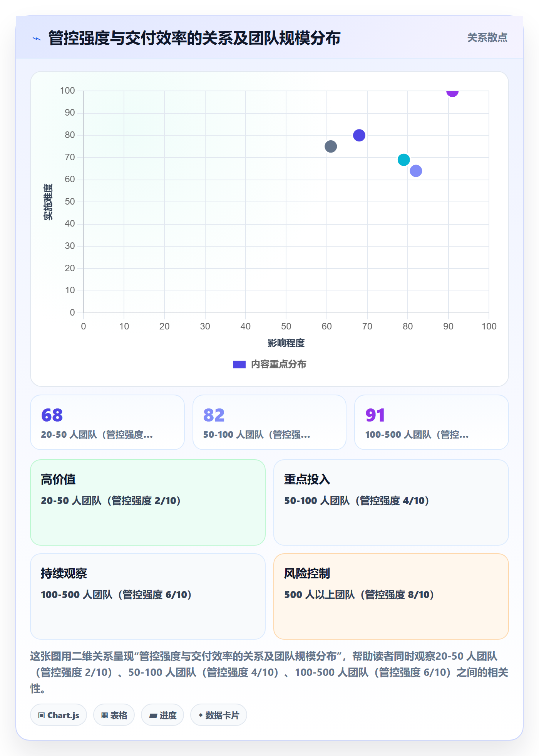539x756 pixels.
Task: Toggle the 内容重点分布 legend swatch
Action: tap(239, 365)
